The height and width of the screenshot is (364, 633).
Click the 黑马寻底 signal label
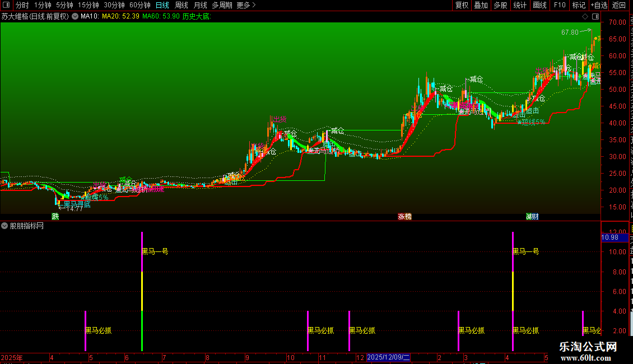click(77, 204)
